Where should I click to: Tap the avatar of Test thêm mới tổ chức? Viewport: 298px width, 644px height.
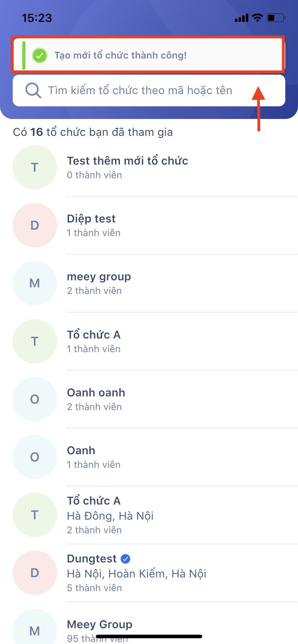coord(35,167)
